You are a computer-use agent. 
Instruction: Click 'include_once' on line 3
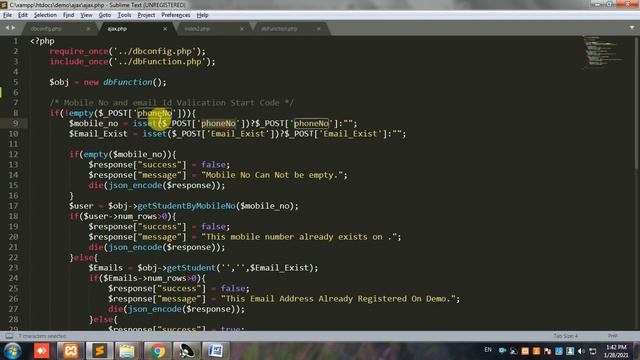click(79, 62)
